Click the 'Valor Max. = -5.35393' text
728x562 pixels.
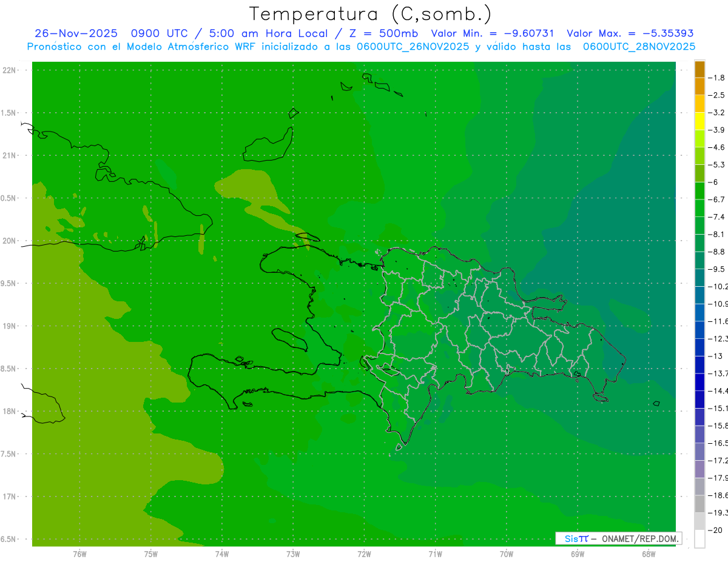[630, 33]
